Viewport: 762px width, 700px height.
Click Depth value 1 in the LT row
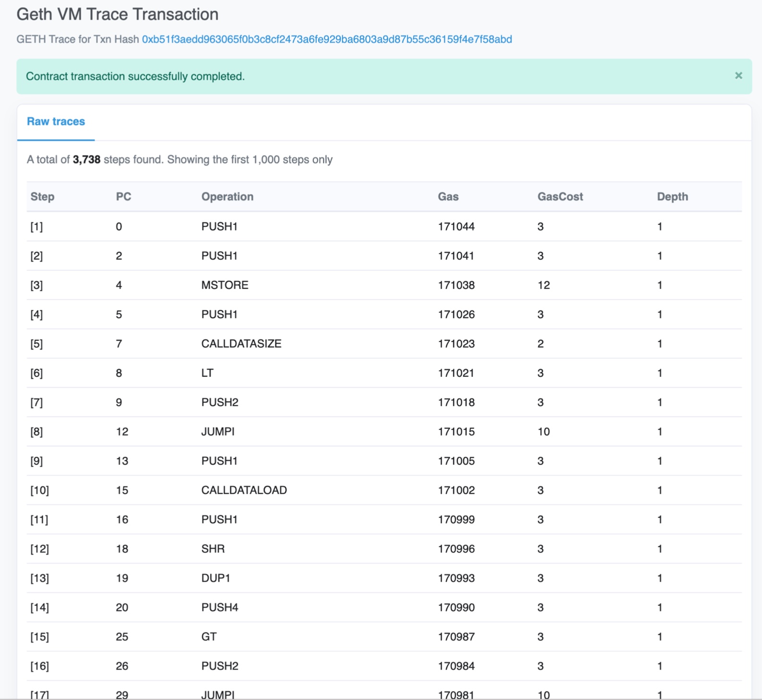tap(660, 373)
